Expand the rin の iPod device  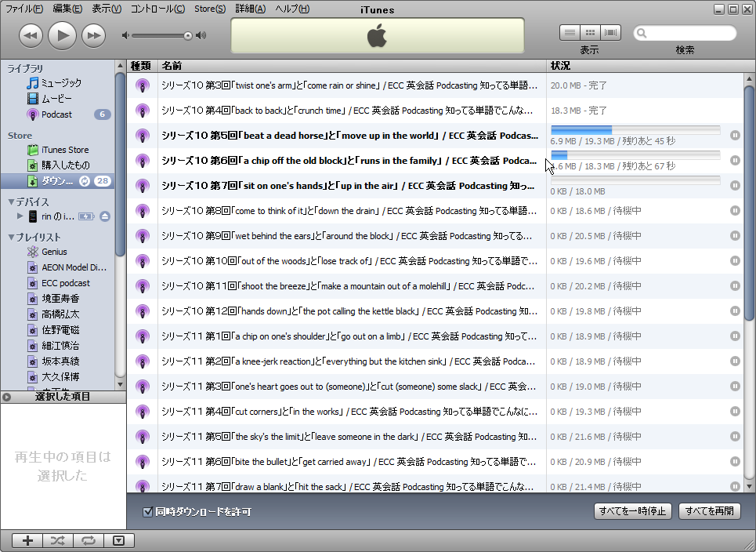point(20,216)
